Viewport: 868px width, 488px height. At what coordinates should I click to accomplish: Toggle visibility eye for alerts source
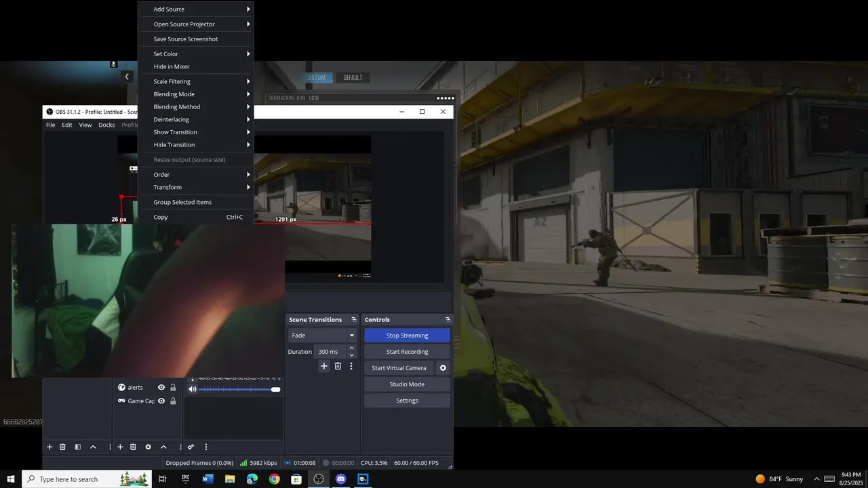pyautogui.click(x=161, y=387)
